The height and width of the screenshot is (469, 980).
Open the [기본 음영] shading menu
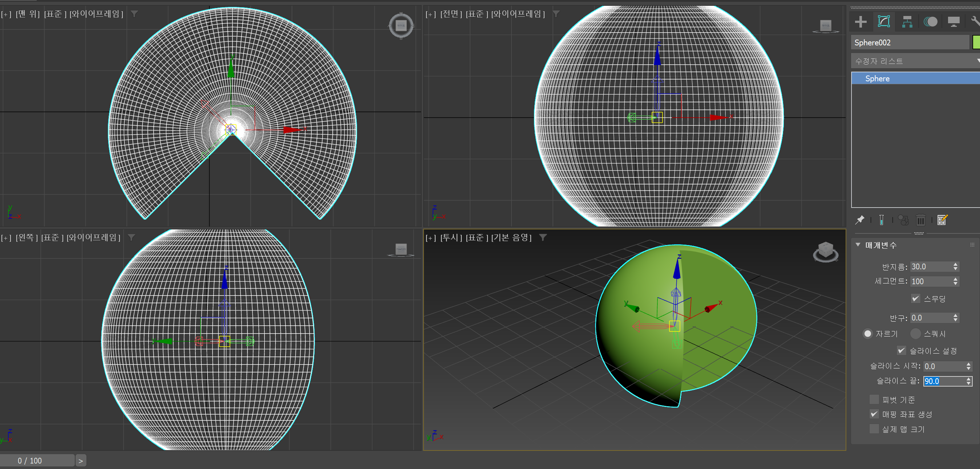point(511,237)
